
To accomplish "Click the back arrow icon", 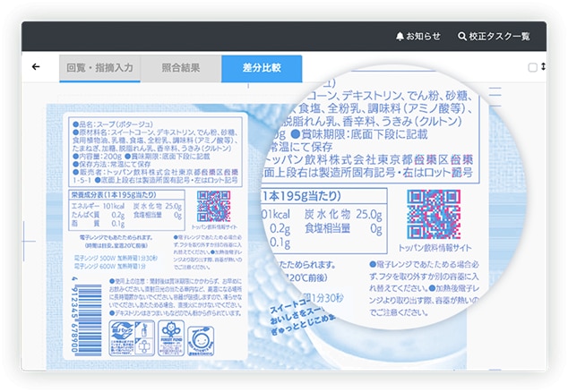I will (x=36, y=66).
